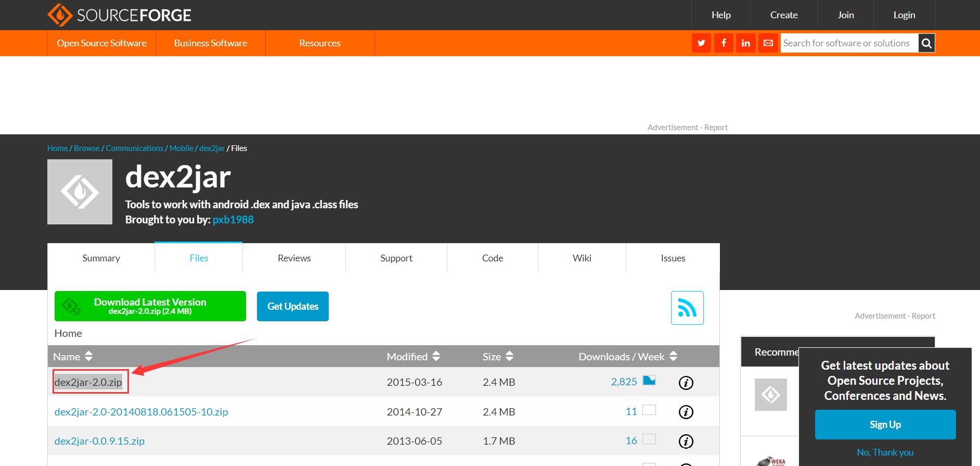This screenshot has width=980, height=466.
Task: Click the Home folder path label
Action: coord(68,333)
